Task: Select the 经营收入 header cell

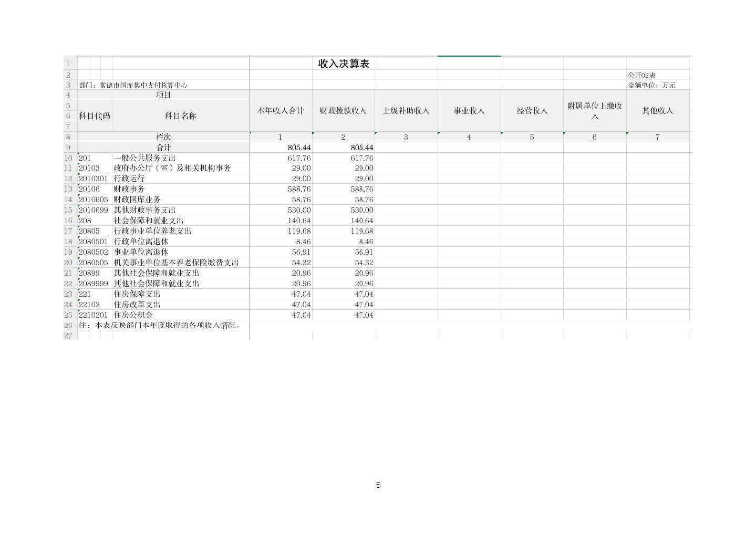Action: tap(532, 111)
